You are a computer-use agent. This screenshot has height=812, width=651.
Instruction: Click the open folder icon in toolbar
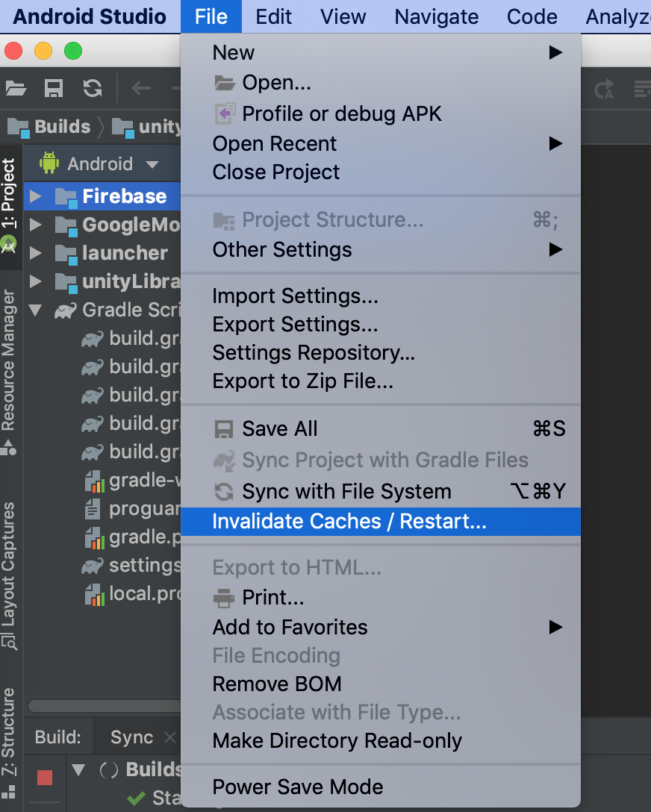pyautogui.click(x=16, y=89)
